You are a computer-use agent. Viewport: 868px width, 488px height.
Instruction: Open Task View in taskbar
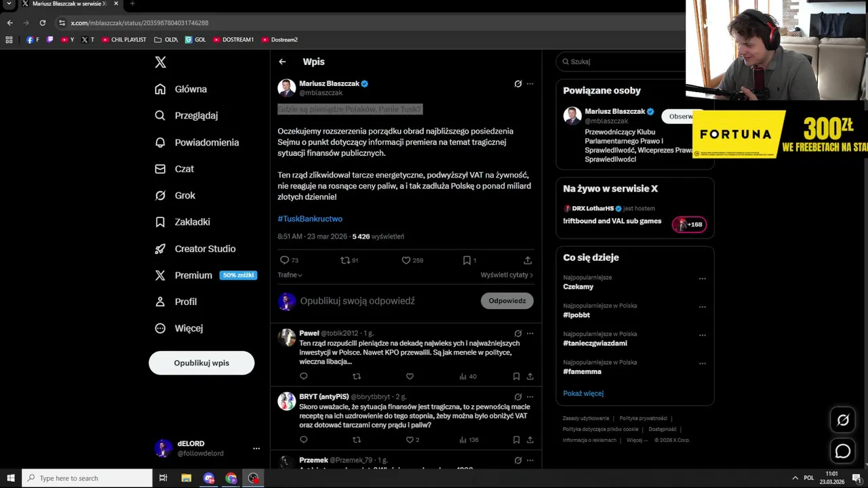(163, 478)
